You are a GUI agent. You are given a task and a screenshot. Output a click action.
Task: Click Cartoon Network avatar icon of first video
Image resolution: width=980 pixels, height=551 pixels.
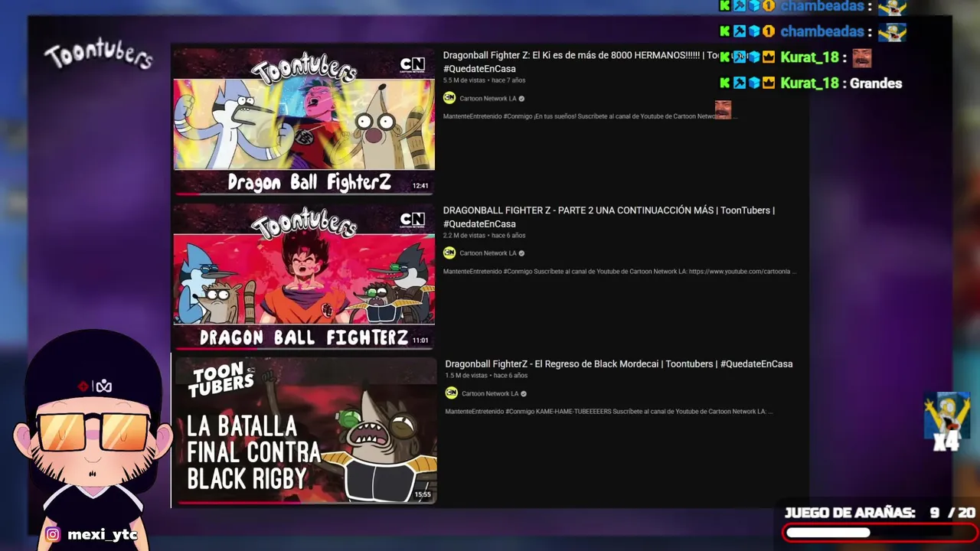(x=449, y=98)
